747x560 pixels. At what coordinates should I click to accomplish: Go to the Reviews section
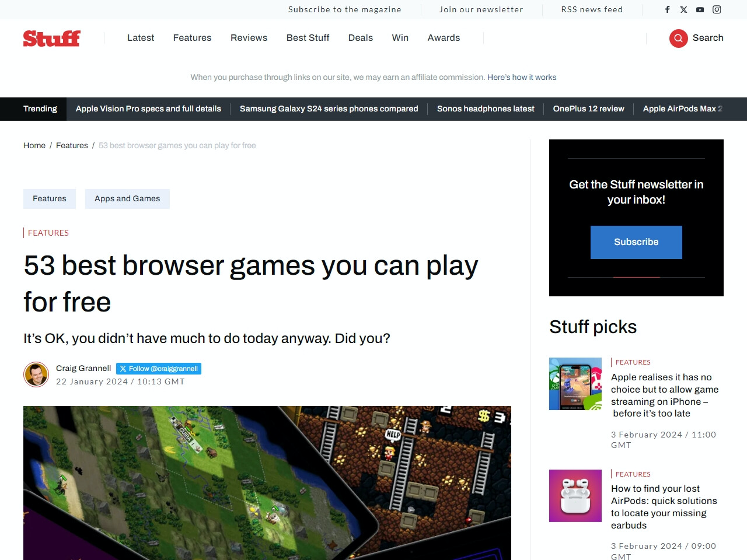tap(249, 38)
